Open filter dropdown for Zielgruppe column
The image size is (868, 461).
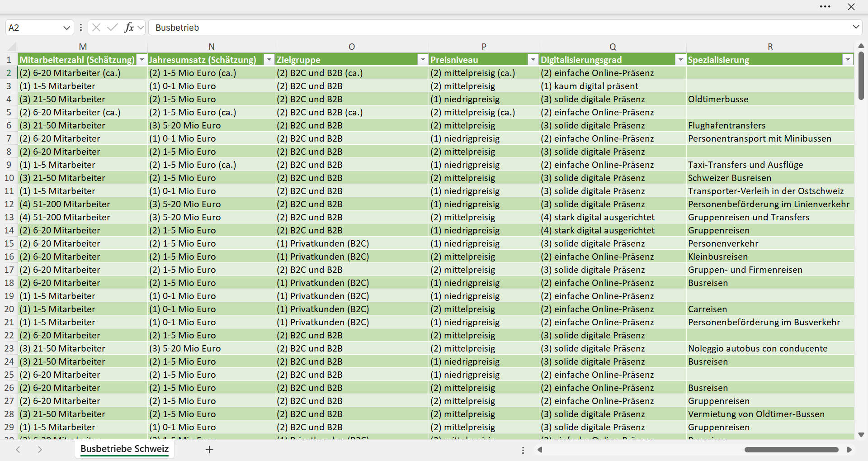click(x=423, y=60)
